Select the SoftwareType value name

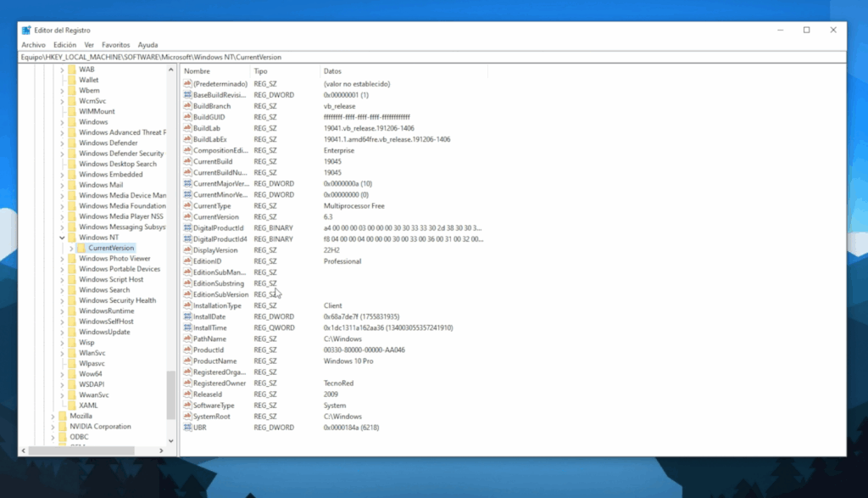pyautogui.click(x=214, y=405)
